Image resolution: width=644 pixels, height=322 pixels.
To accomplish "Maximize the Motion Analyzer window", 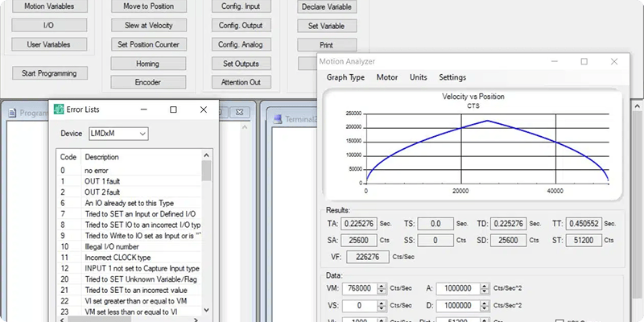I will pyautogui.click(x=584, y=62).
